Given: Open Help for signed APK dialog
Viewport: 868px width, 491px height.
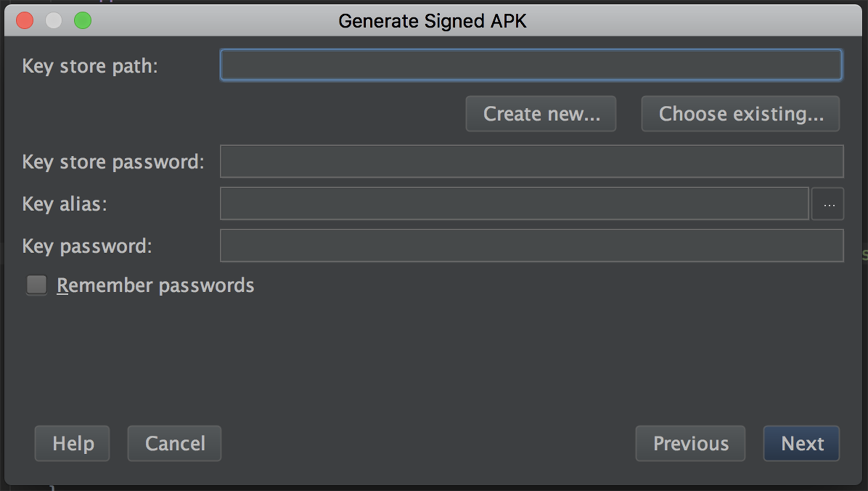Looking at the screenshot, I should (73, 444).
